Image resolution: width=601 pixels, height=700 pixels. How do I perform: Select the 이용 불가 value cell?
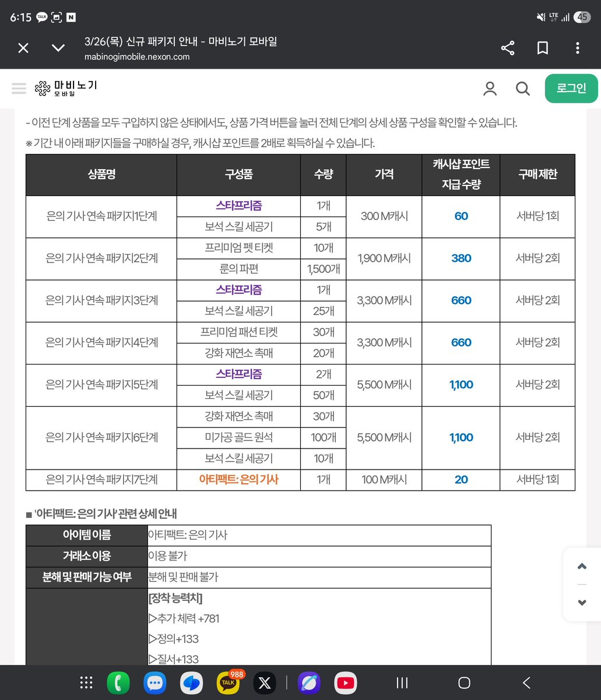coord(319,556)
